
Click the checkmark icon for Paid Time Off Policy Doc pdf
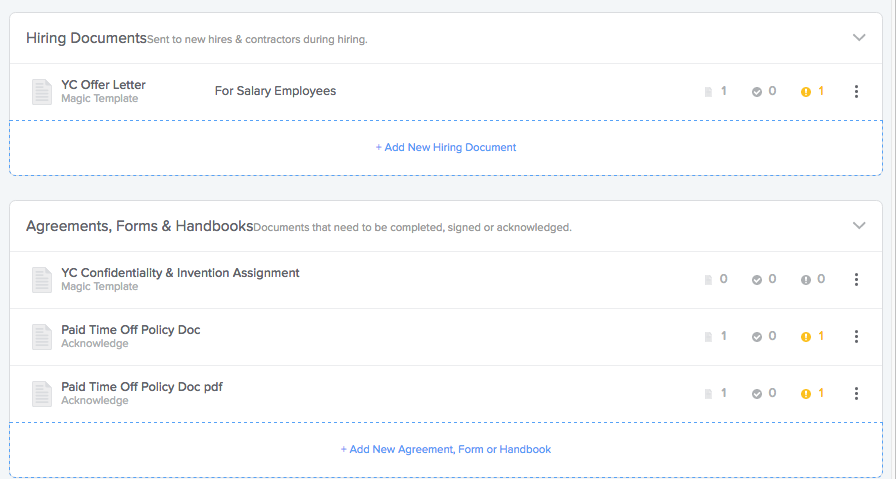(x=757, y=393)
